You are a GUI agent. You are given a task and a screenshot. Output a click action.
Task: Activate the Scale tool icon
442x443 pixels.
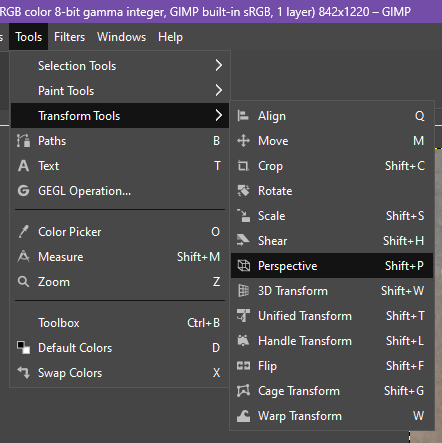coord(243,216)
